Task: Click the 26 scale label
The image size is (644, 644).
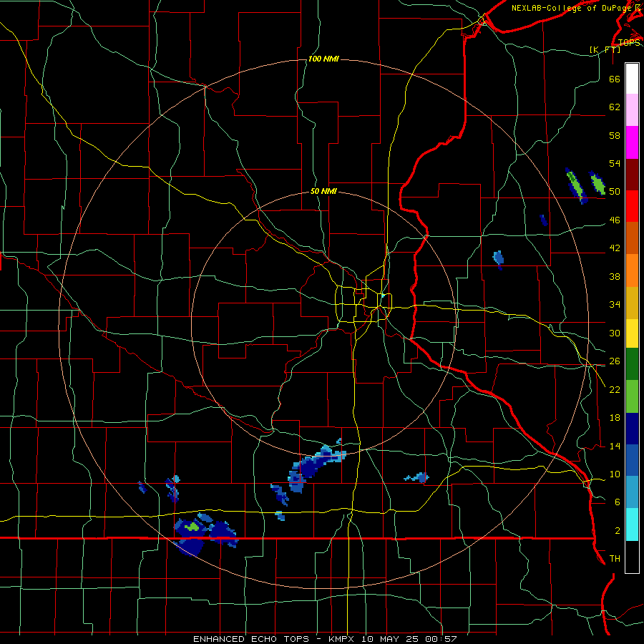Action: point(615,361)
